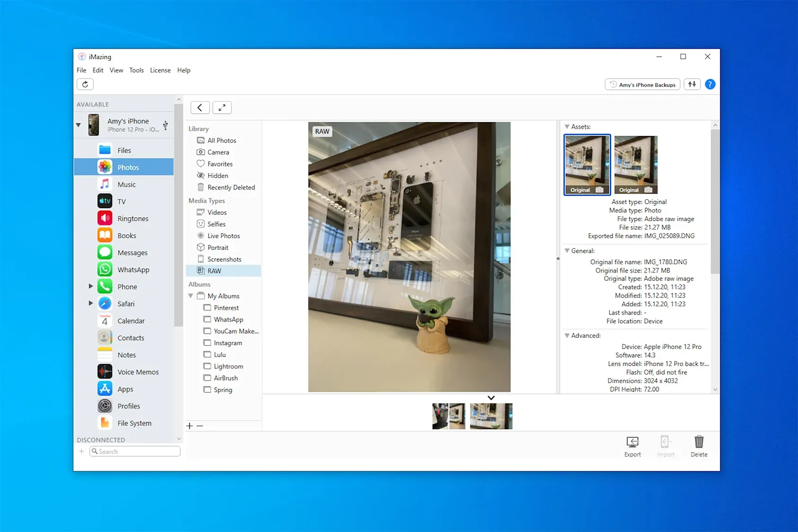Viewport: 798px width, 532px height.
Task: Collapse Amy's iPhone device tree
Action: pos(79,125)
